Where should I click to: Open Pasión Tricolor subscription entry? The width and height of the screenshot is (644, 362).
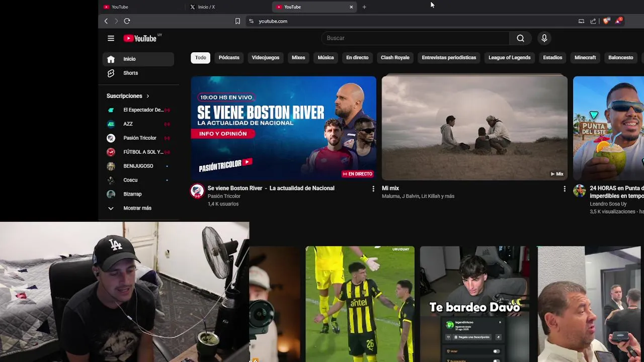tap(138, 138)
